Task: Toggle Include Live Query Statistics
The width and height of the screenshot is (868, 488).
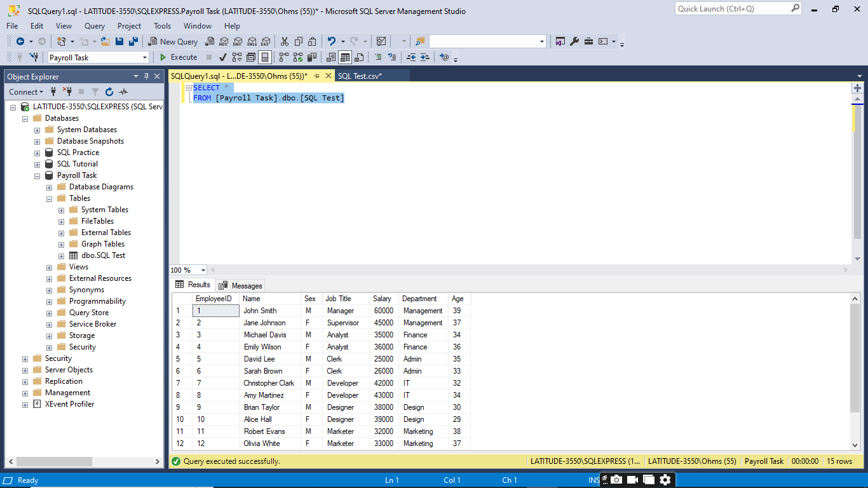Action: point(298,57)
